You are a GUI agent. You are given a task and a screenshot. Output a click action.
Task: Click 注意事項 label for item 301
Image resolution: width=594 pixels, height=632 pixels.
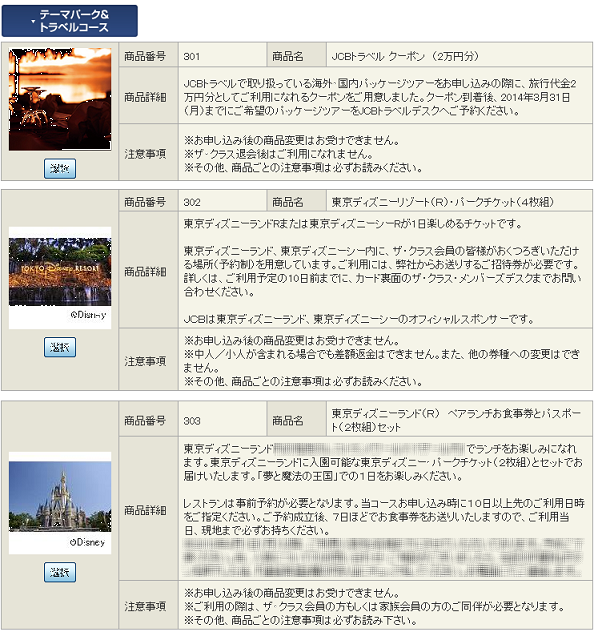point(145,154)
